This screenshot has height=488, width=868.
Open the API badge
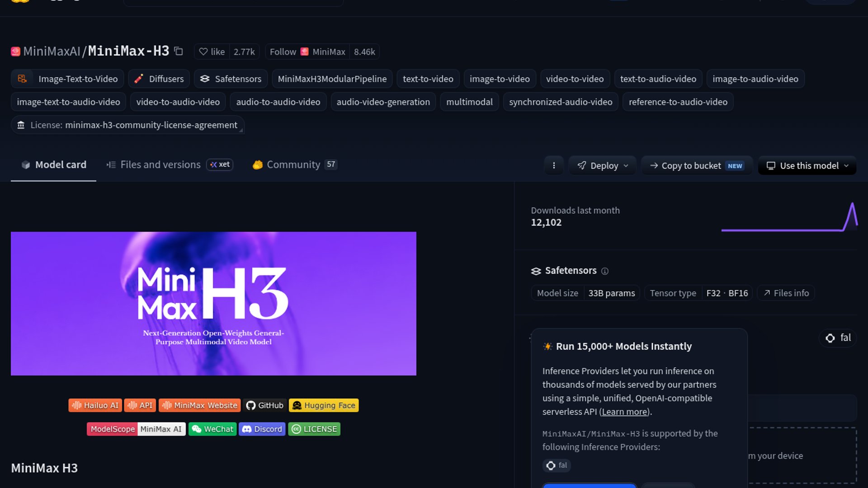click(x=140, y=405)
